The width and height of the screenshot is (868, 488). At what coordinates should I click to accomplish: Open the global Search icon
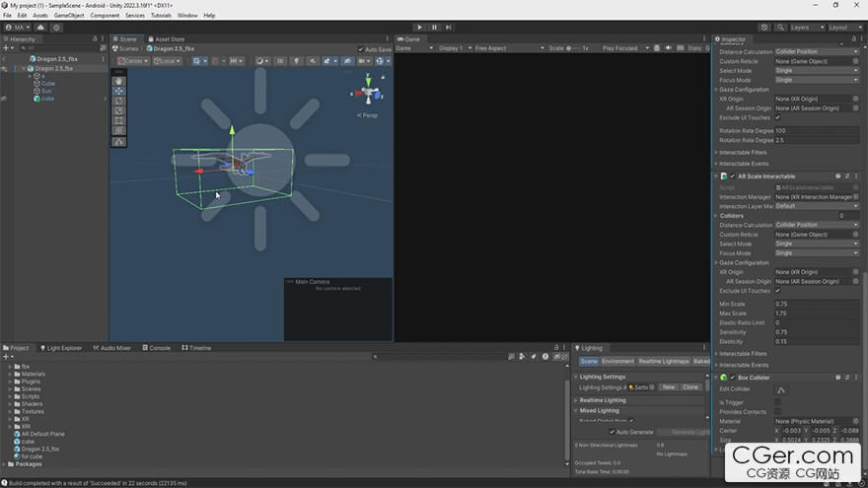pyautogui.click(x=780, y=28)
